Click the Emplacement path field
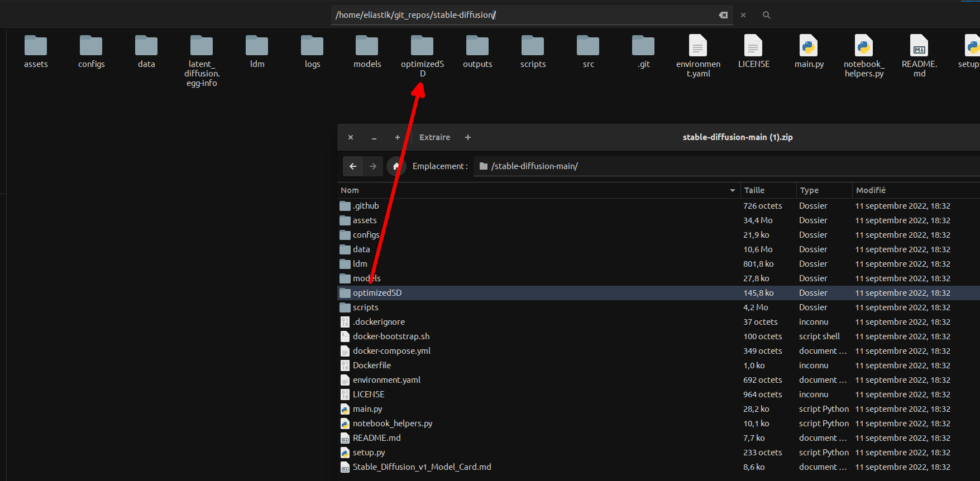980x481 pixels. click(x=726, y=166)
